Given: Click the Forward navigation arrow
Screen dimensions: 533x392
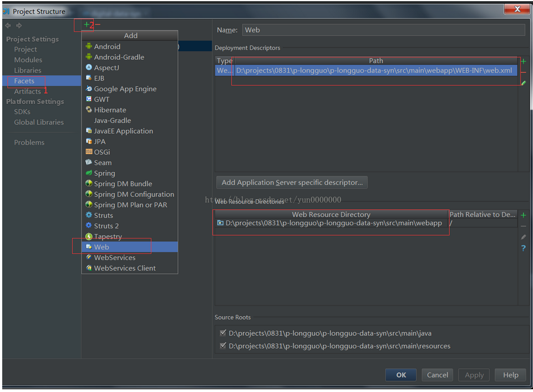Looking at the screenshot, I should tap(19, 25).
